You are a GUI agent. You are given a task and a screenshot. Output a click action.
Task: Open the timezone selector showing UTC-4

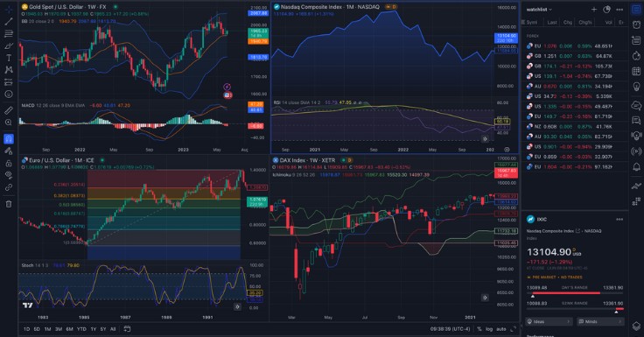point(450,329)
